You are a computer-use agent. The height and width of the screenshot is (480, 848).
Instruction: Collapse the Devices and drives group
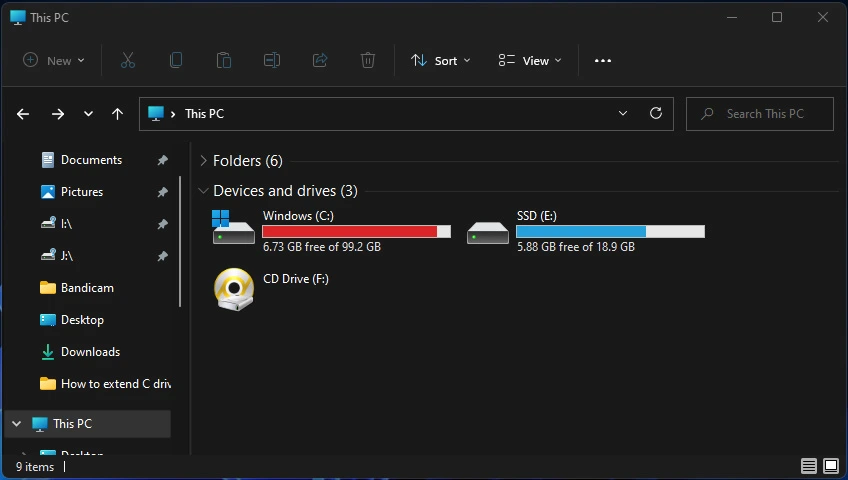[x=204, y=191]
